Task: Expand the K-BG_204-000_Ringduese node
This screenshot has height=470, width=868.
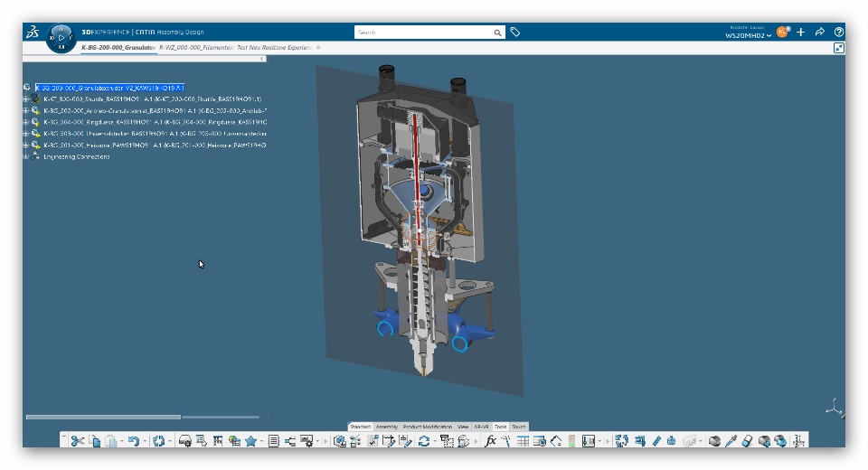Action: pyautogui.click(x=26, y=122)
